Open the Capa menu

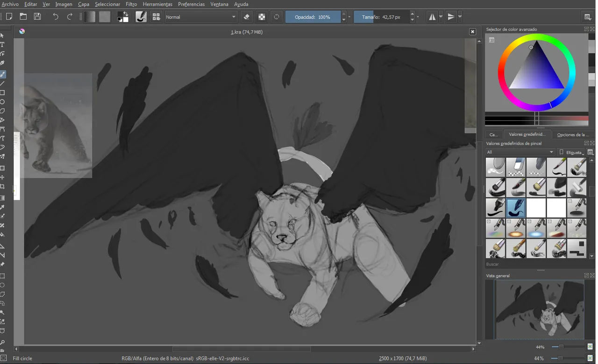point(84,4)
